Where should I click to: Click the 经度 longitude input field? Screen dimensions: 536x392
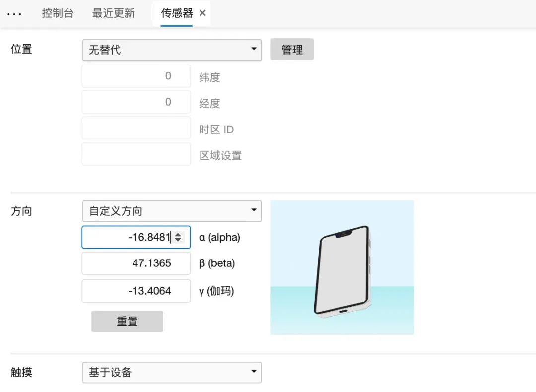[136, 102]
